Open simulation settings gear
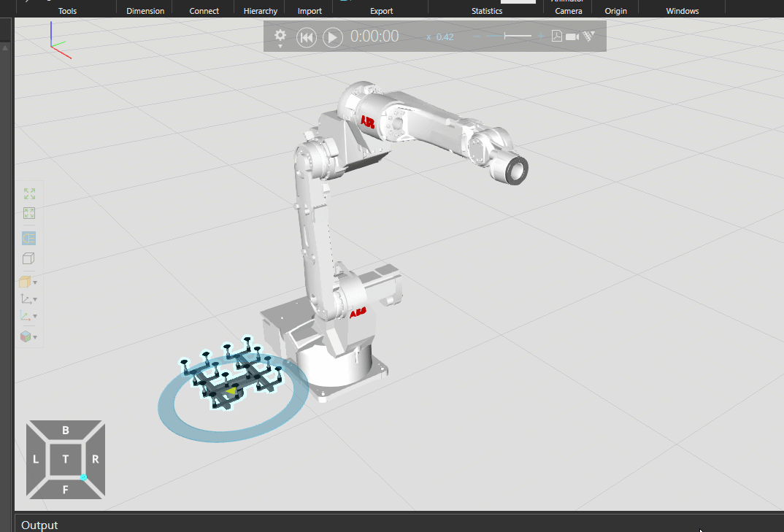This screenshot has height=532, width=784. coord(280,36)
